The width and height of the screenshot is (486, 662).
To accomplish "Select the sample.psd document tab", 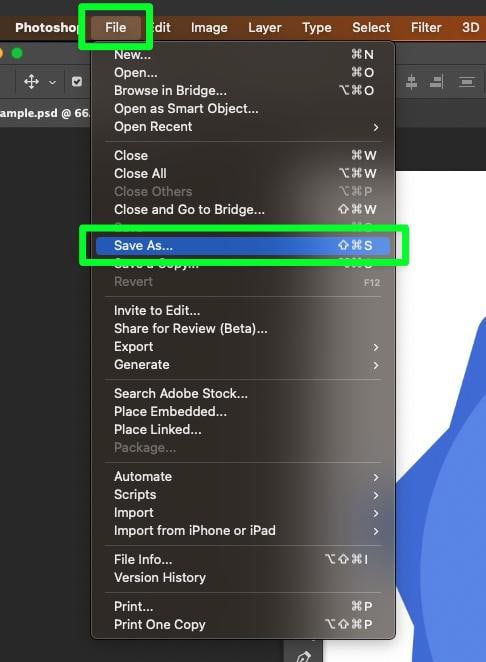I will click(44, 113).
